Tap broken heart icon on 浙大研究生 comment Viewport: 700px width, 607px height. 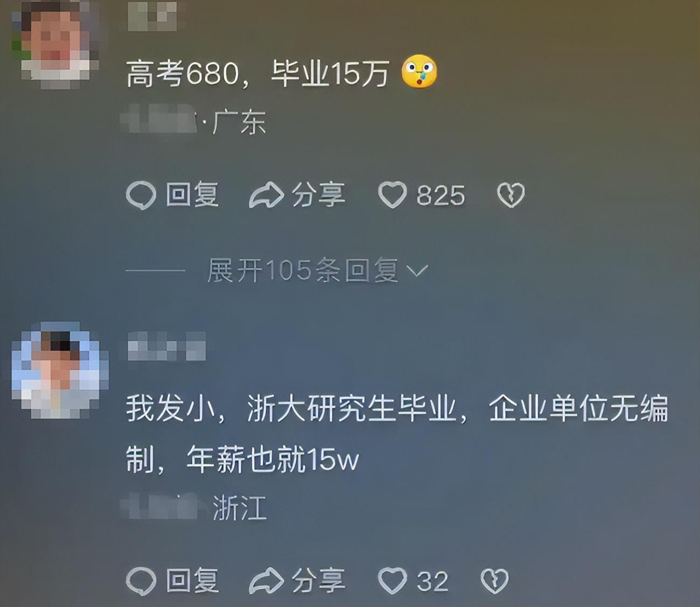pos(494,581)
